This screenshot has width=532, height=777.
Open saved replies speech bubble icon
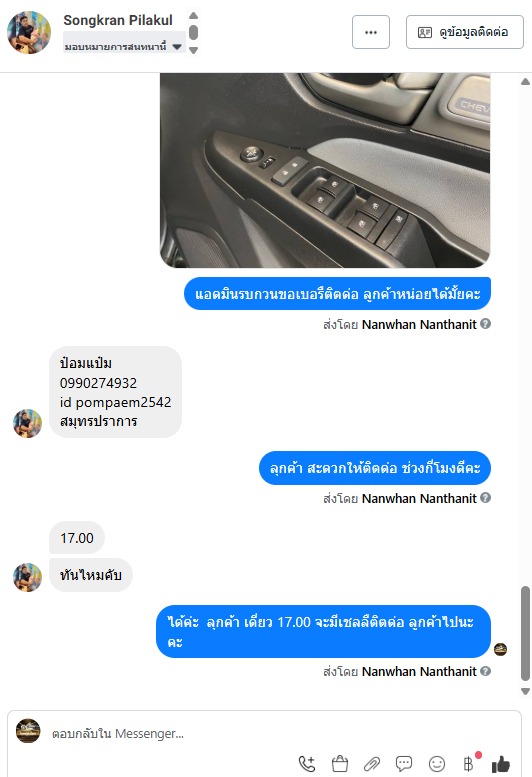tap(404, 764)
